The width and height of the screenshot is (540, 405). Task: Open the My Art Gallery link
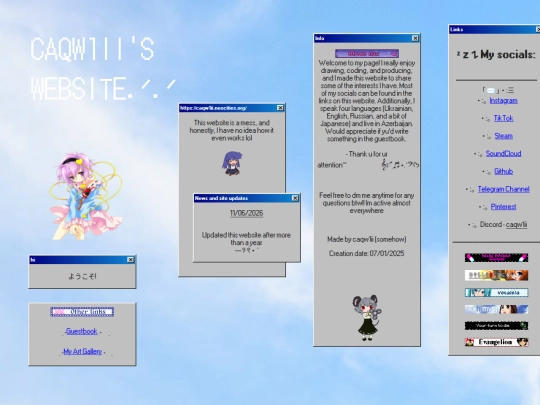[83, 352]
